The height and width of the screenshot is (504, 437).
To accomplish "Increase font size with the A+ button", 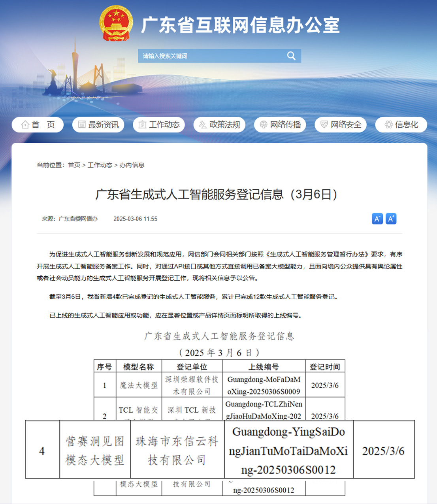I will tap(391, 219).
